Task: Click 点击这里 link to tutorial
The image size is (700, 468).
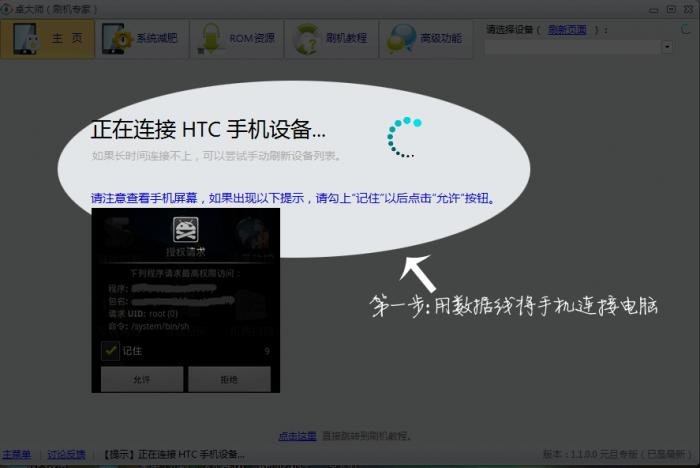Action: pos(297,435)
